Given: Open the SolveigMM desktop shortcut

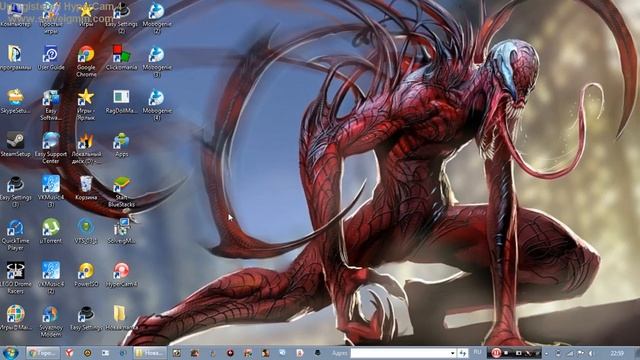Looking at the screenshot, I should coord(121,231).
